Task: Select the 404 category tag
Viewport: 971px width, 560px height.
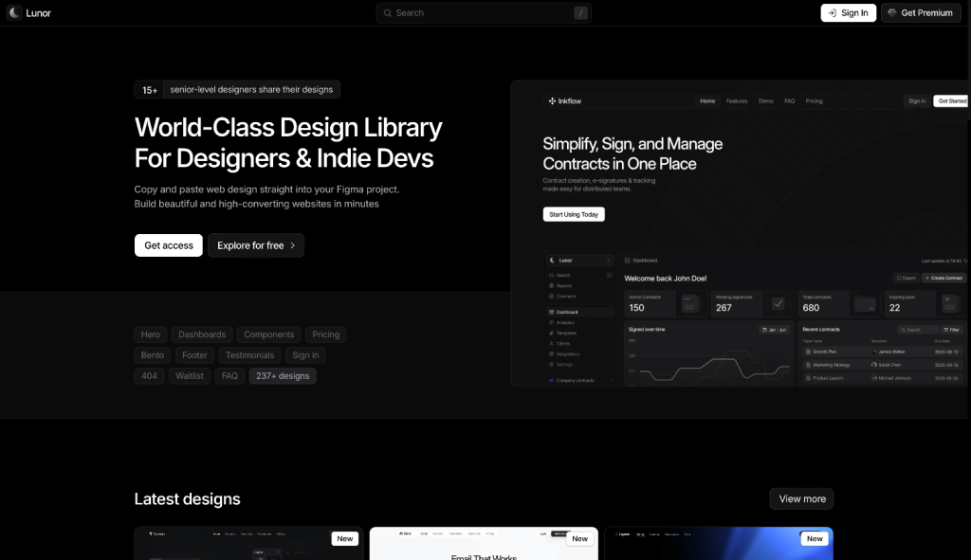Action: 149,376
